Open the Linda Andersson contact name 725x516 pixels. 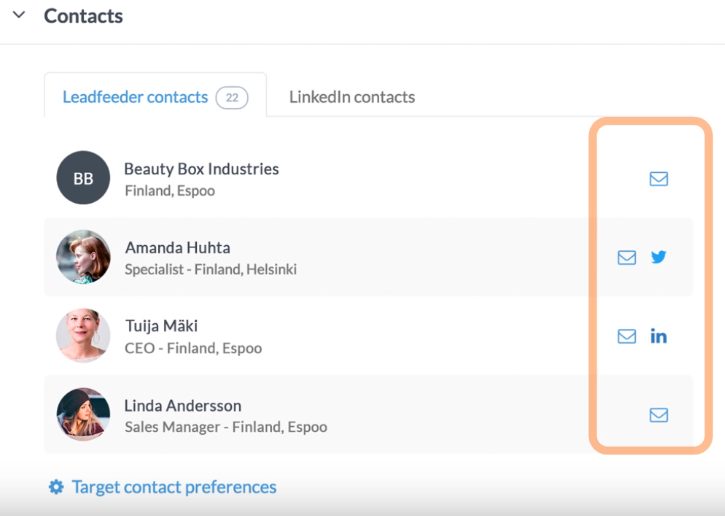tap(182, 405)
